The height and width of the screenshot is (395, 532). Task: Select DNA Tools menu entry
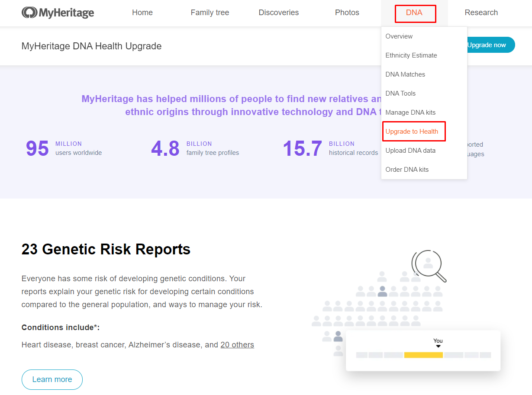pyautogui.click(x=400, y=93)
